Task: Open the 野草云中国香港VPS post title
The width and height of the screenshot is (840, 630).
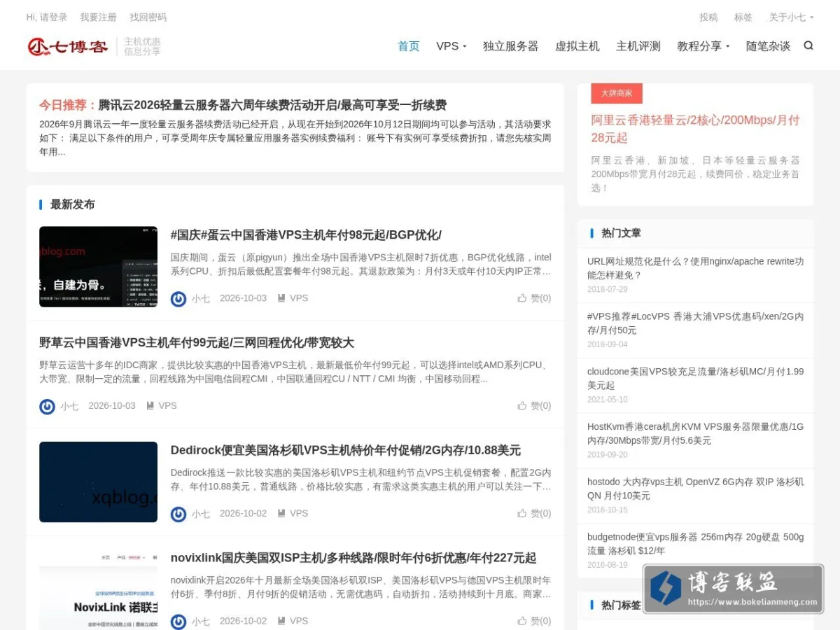Action: pyautogui.click(x=197, y=343)
